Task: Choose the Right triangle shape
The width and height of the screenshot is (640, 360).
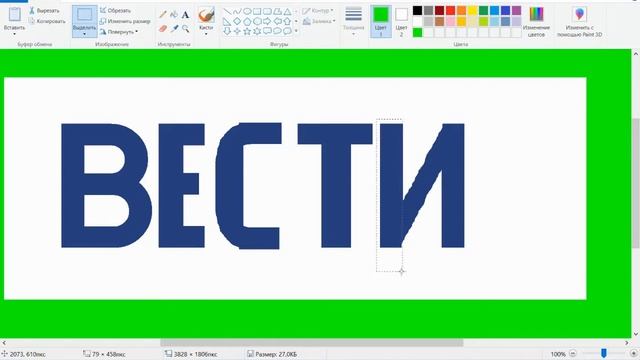Action: coord(227,21)
